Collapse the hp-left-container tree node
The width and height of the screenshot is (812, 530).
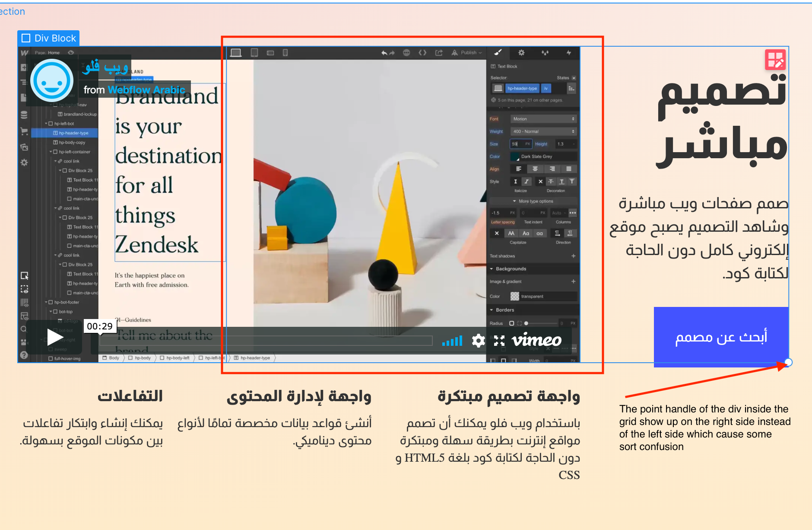point(51,152)
